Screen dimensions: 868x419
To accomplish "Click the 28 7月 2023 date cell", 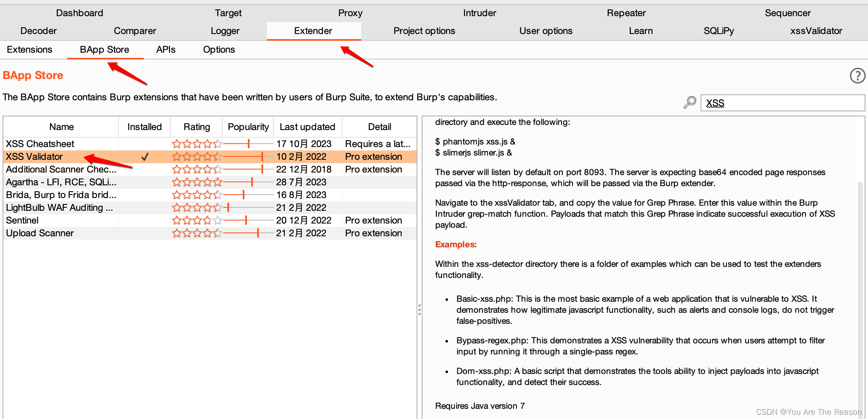I will point(301,182).
